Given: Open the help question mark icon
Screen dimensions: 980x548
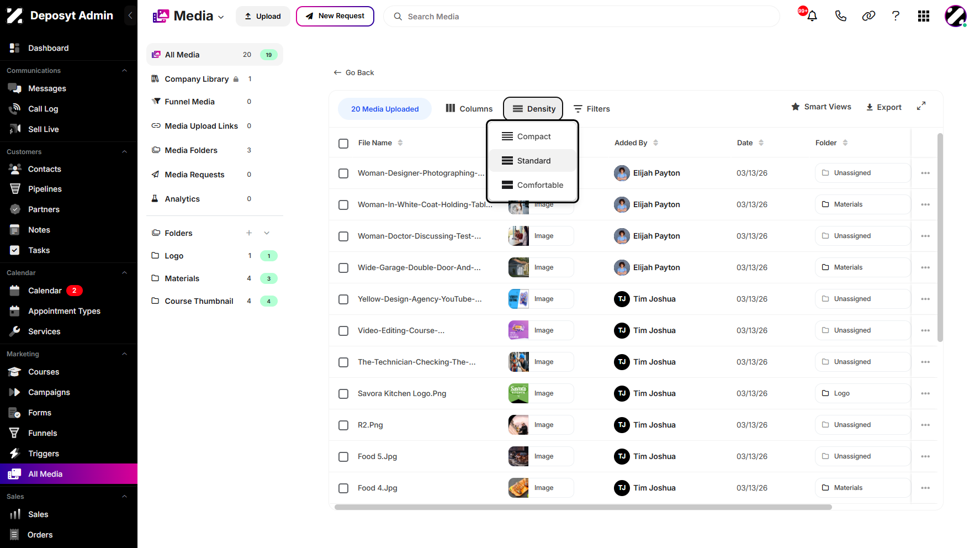Looking at the screenshot, I should point(896,16).
